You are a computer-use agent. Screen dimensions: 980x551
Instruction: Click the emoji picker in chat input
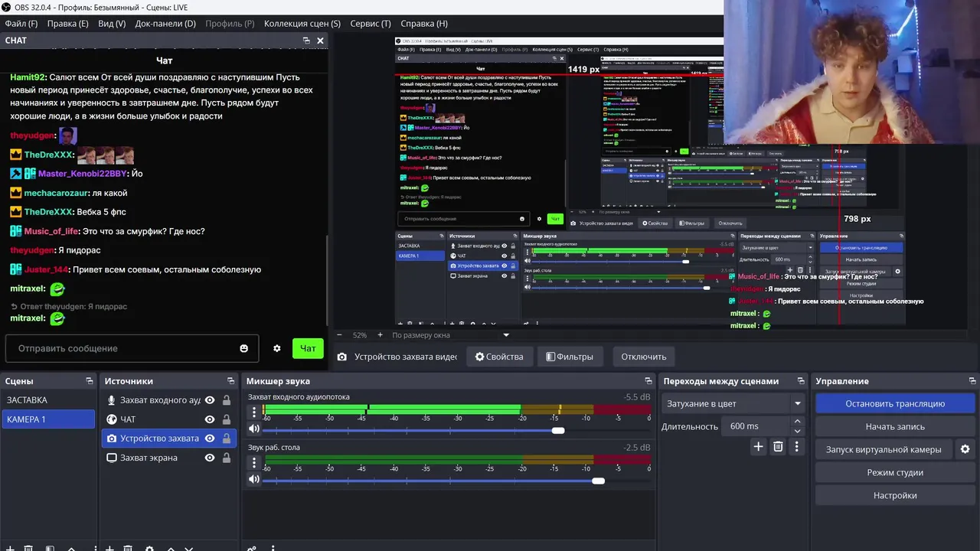[x=244, y=348]
